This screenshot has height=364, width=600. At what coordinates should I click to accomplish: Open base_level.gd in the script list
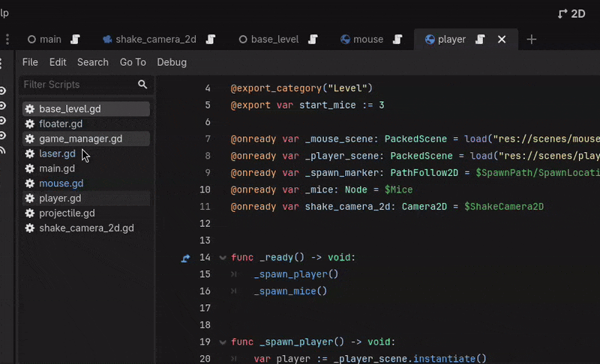point(86,109)
